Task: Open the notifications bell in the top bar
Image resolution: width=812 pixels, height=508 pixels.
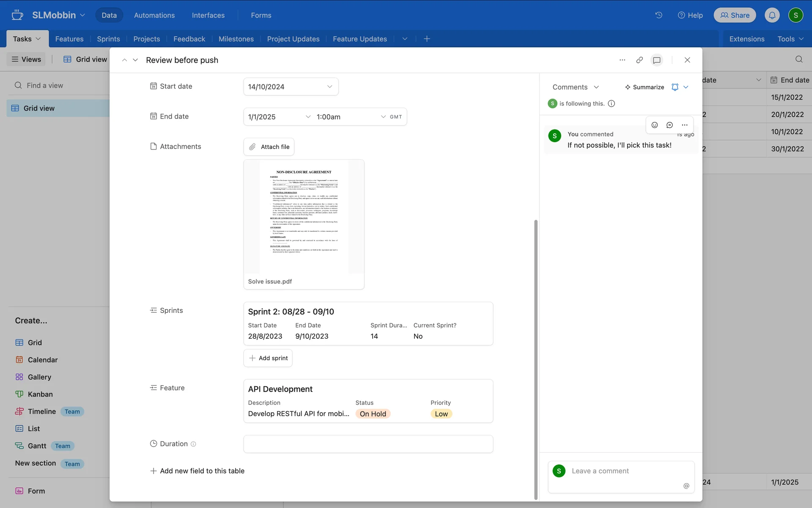Action: click(772, 15)
